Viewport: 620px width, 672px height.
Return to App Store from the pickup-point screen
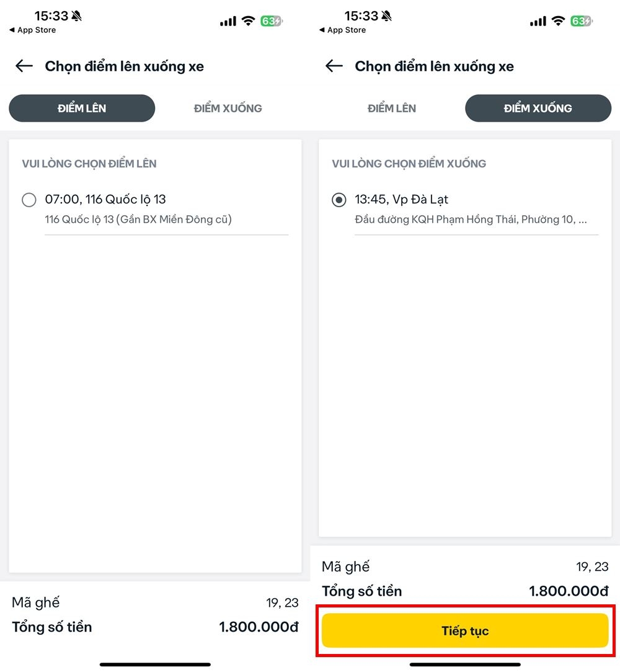[x=33, y=30]
